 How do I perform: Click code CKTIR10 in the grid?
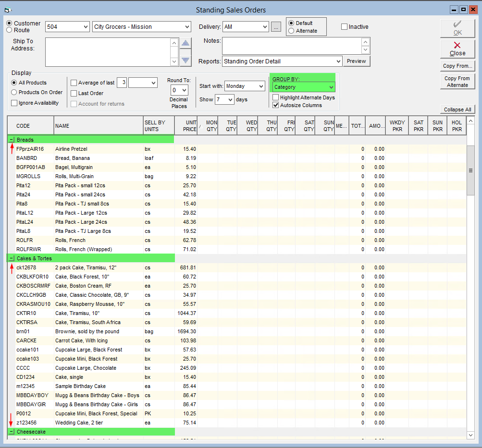[x=26, y=313]
